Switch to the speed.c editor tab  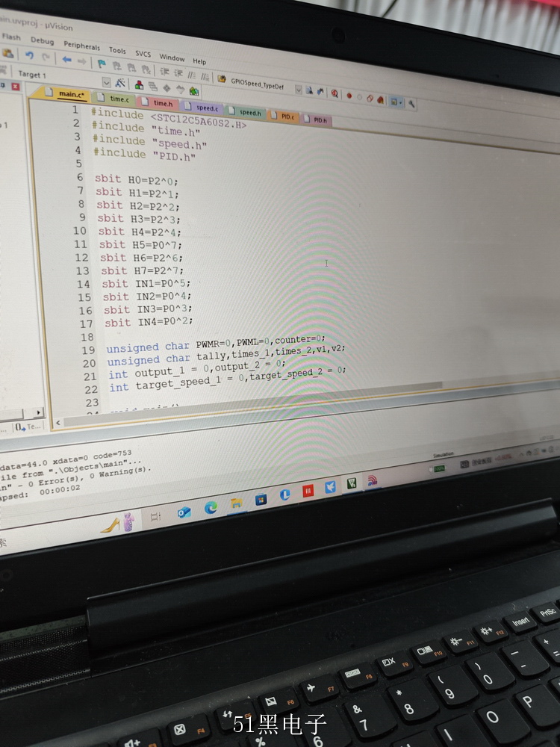202,108
